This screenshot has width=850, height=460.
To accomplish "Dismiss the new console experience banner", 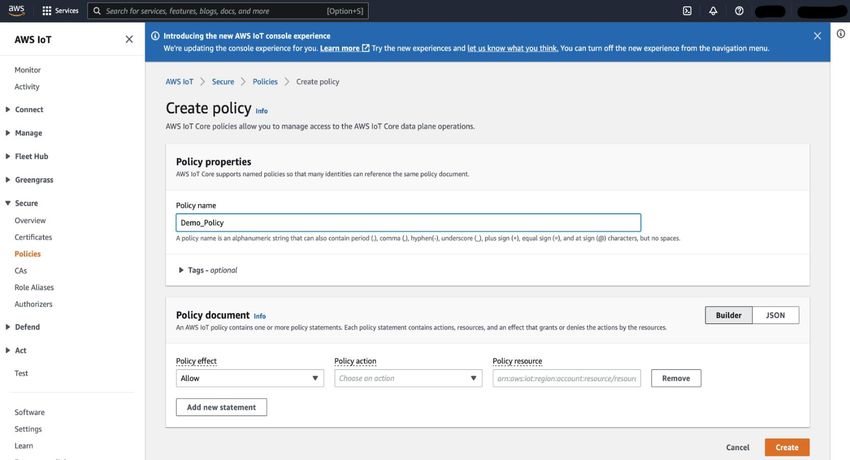I will 817,36.
